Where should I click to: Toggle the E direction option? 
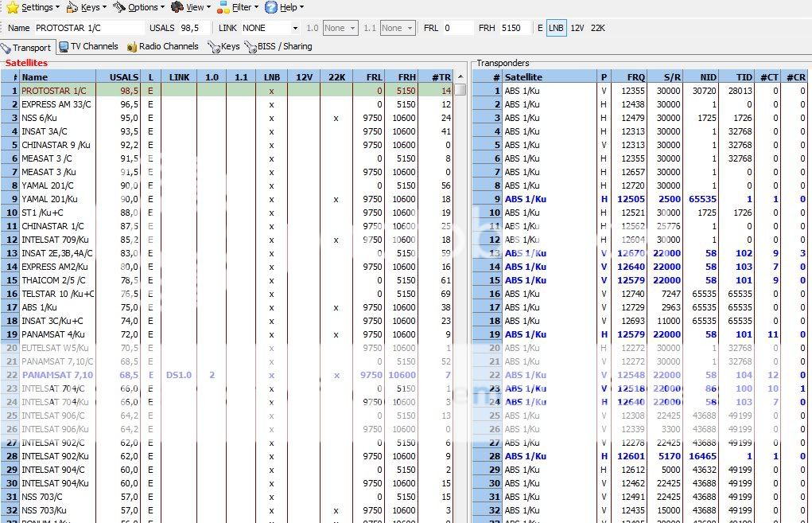point(540,28)
